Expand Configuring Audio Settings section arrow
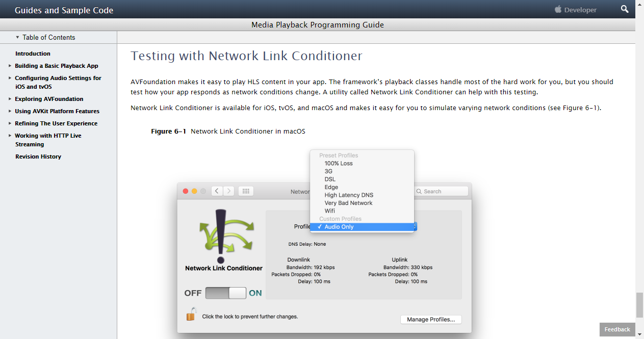 10,78
